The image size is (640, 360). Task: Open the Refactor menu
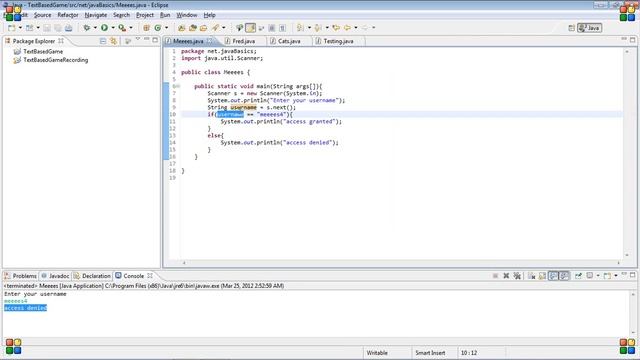point(68,15)
